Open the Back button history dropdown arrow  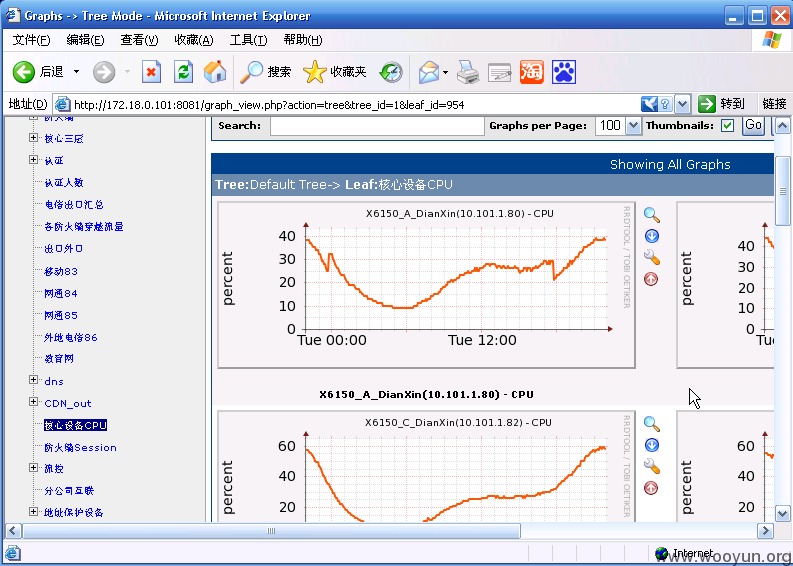pos(76,72)
